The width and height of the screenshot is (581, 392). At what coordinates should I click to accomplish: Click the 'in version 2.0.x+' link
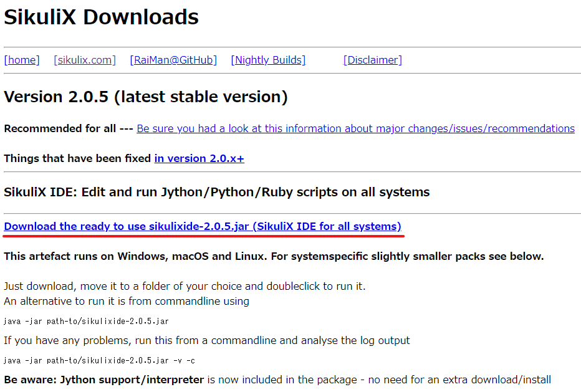coord(199,158)
